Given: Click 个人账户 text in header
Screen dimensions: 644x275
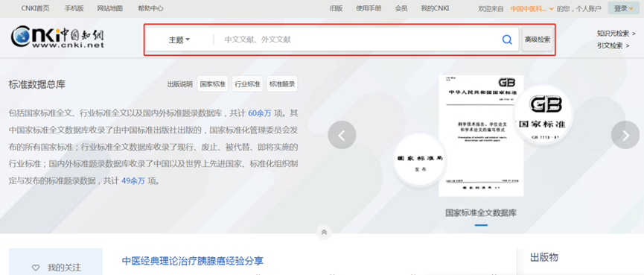Looking at the screenshot, I should (x=589, y=9).
